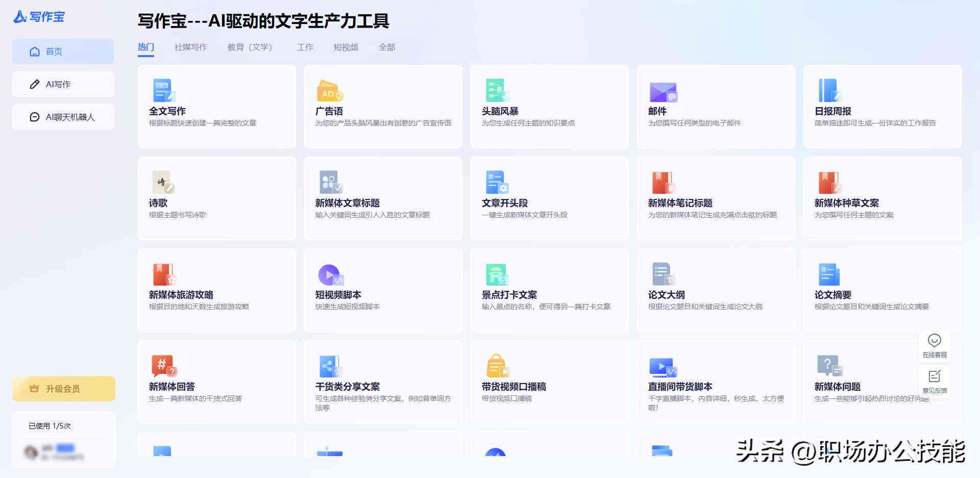Click the 直播间带货脚本 card title
The height and width of the screenshot is (478, 980).
680,387
